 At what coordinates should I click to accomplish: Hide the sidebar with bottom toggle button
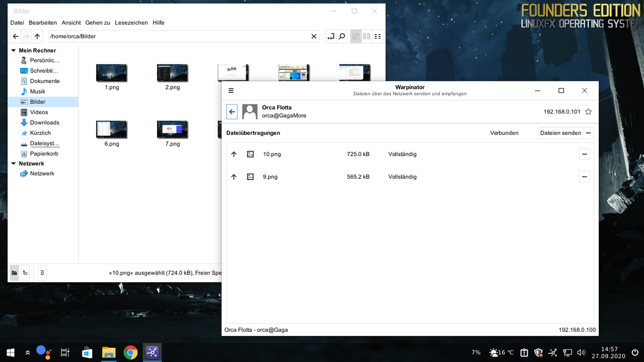(x=42, y=273)
